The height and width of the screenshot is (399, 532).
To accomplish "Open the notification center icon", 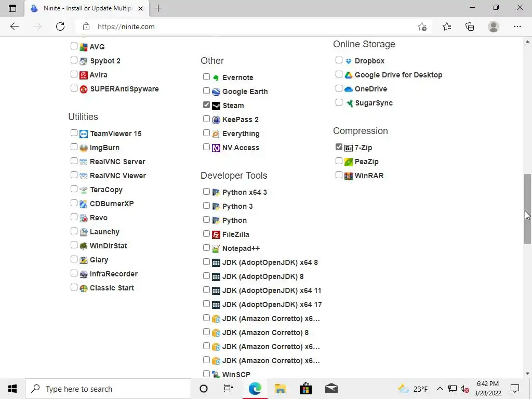I will 515,389.
